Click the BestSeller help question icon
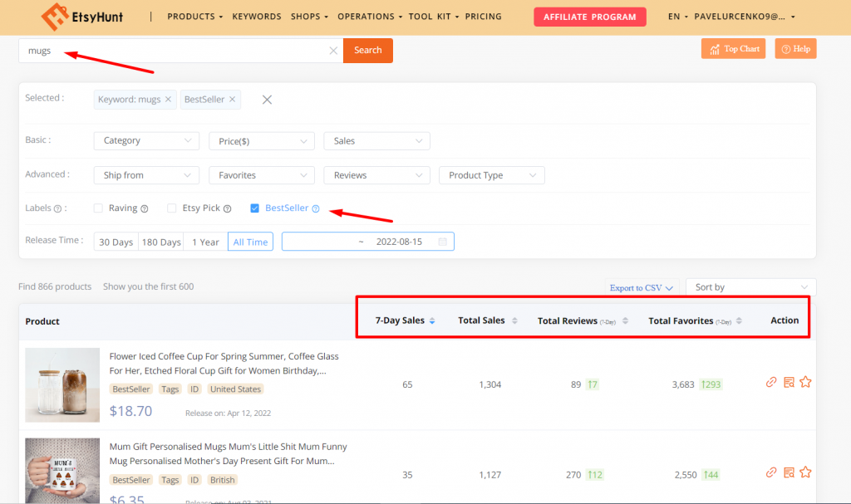Screen dimensions: 851x504 [316, 208]
